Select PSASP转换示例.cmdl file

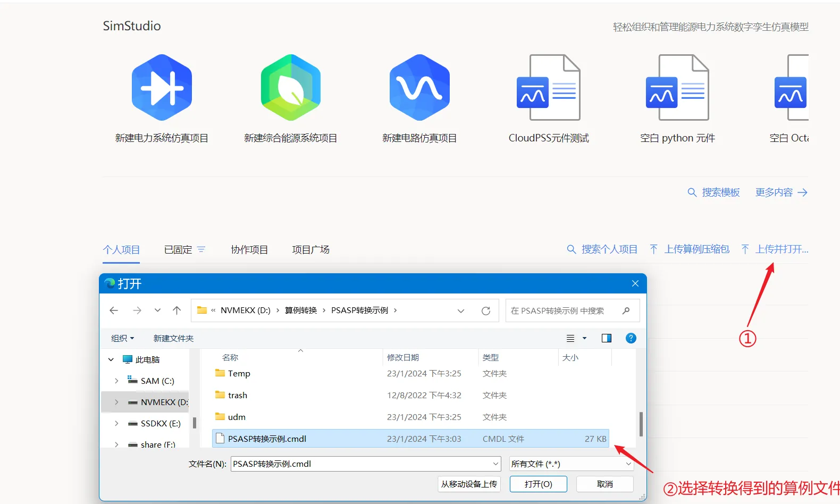tap(410, 439)
